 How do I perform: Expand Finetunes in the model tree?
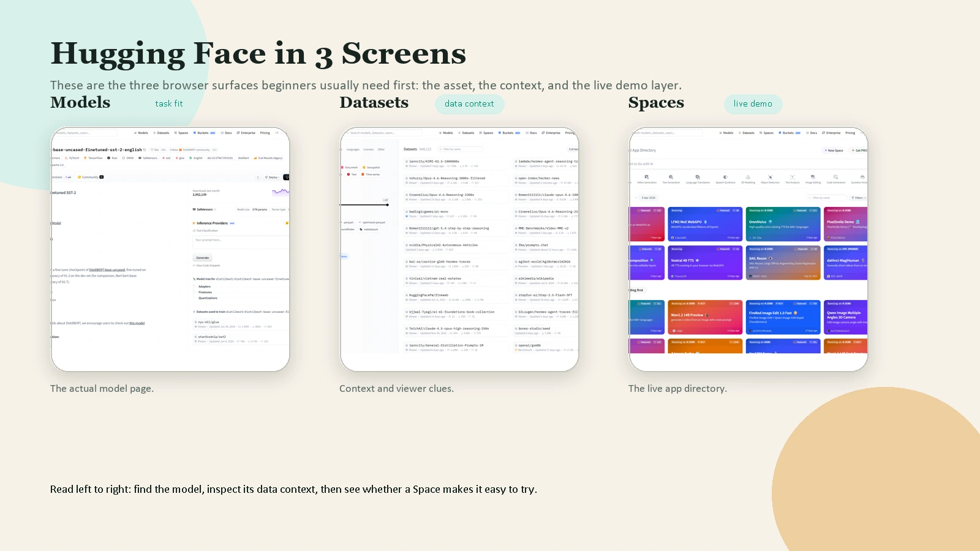(x=205, y=292)
